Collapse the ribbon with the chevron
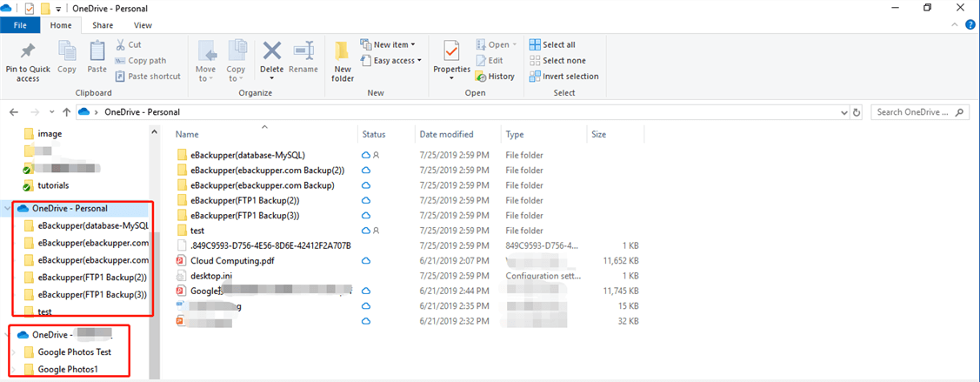This screenshot has width=980, height=382. 954,25
